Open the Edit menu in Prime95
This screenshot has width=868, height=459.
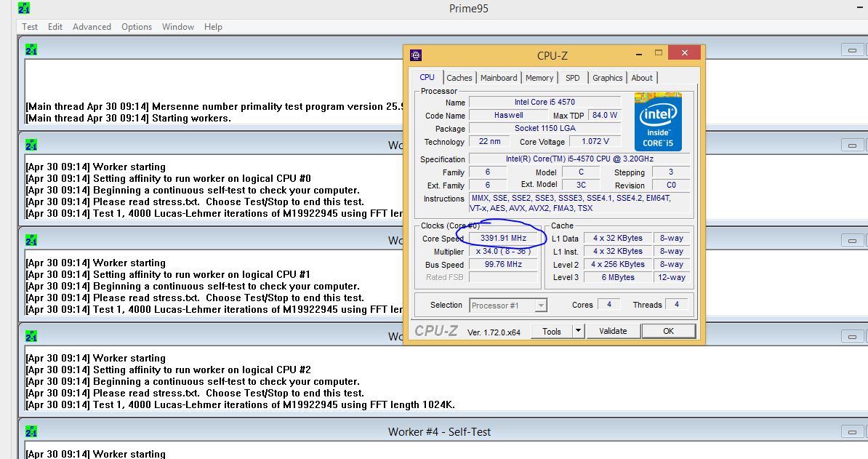[55, 27]
